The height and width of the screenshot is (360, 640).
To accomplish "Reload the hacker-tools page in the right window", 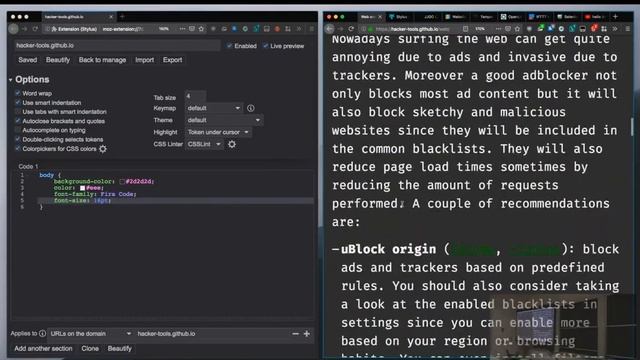I will (x=351, y=29).
